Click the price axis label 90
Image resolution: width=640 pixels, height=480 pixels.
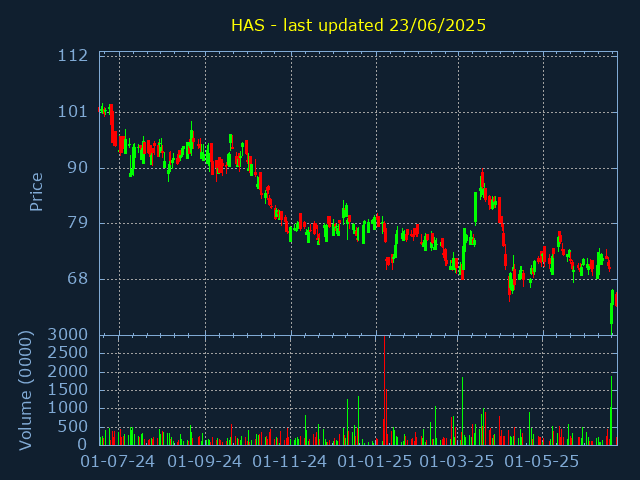coord(78,167)
